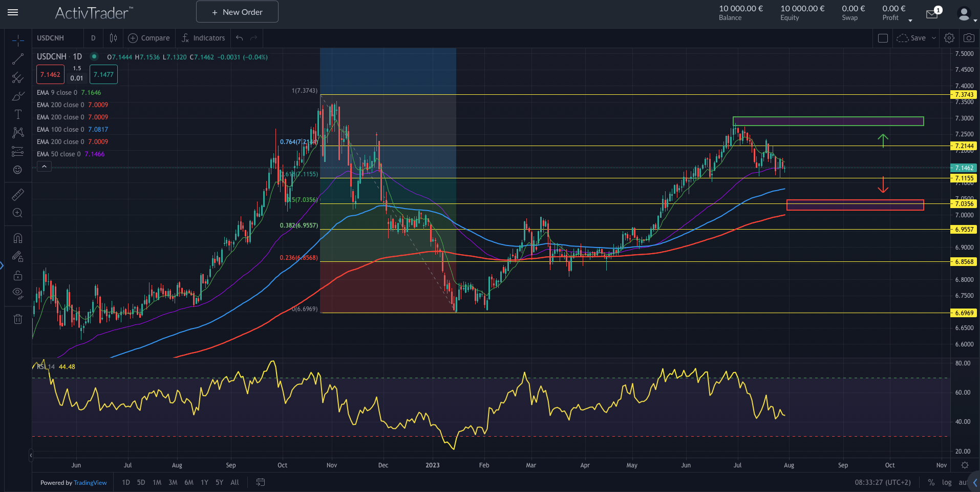Open the brush drawing tool
The image size is (980, 492).
(x=17, y=96)
